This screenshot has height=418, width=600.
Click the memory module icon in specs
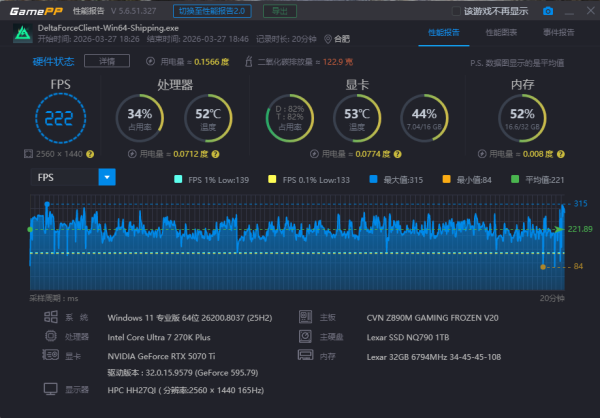(x=305, y=355)
